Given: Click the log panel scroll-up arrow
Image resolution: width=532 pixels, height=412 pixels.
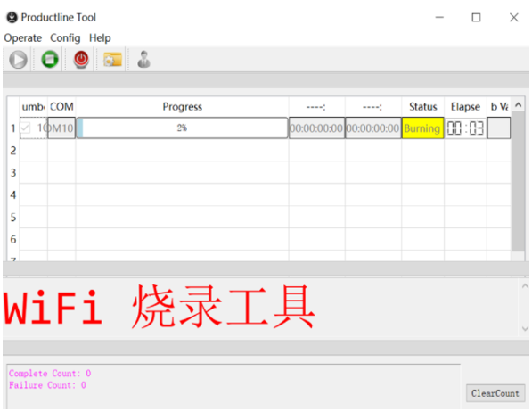Looking at the screenshot, I should click(525, 286).
